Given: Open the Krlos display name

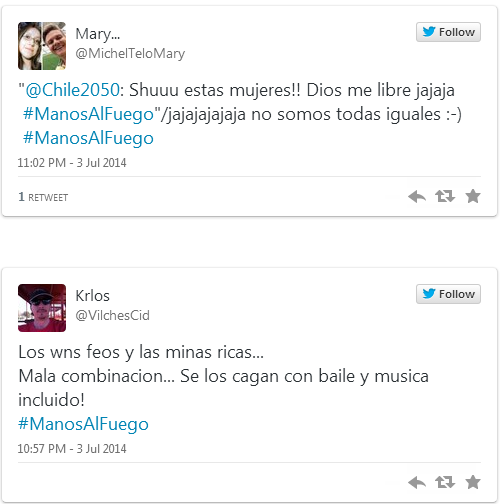Looking at the screenshot, I should 92,296.
